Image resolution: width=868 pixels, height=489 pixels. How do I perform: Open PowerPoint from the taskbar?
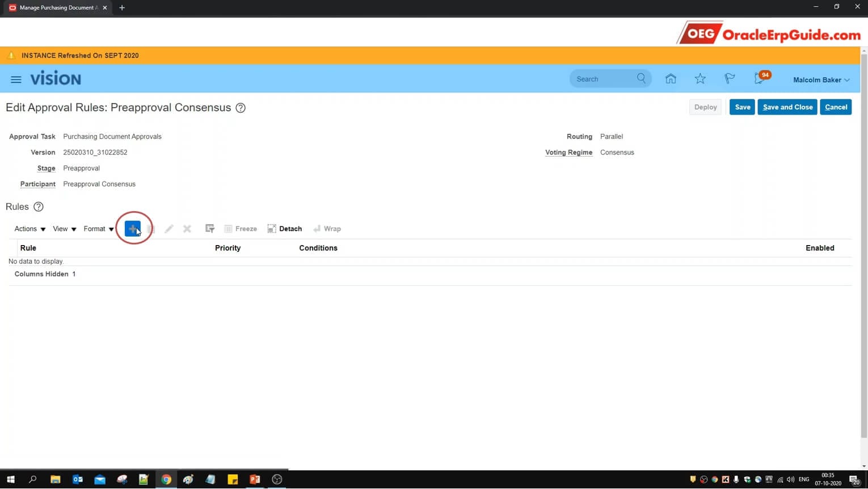point(255,479)
